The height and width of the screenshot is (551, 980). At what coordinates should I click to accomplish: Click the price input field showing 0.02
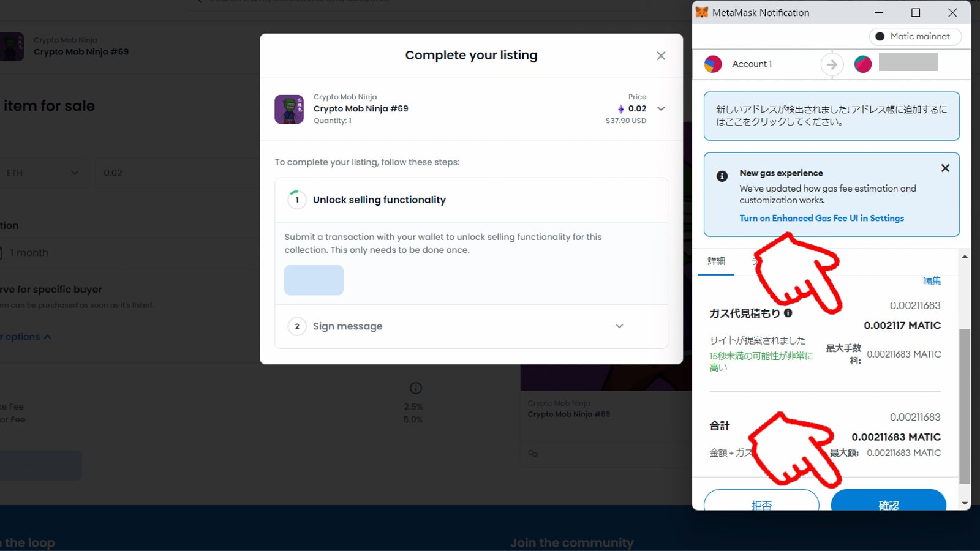coord(178,173)
